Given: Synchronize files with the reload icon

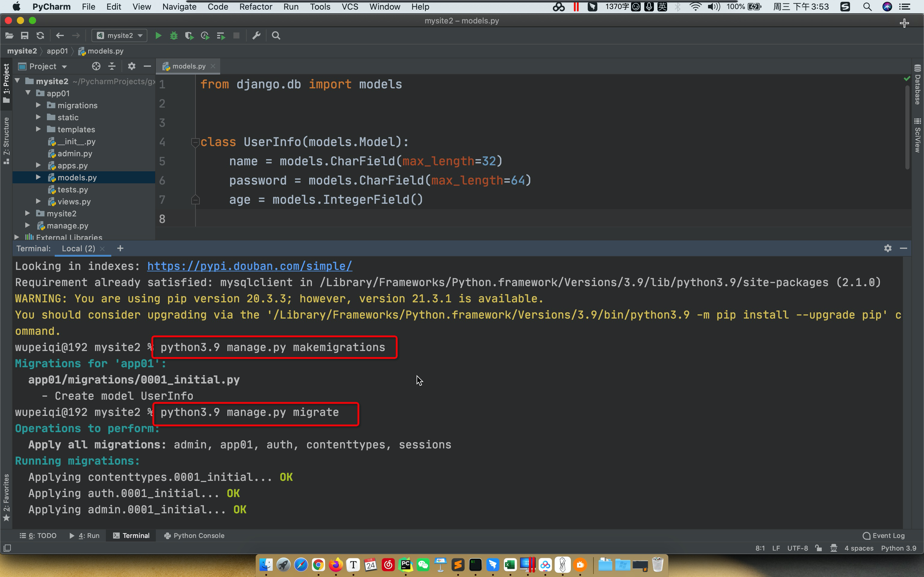Looking at the screenshot, I should [x=40, y=35].
